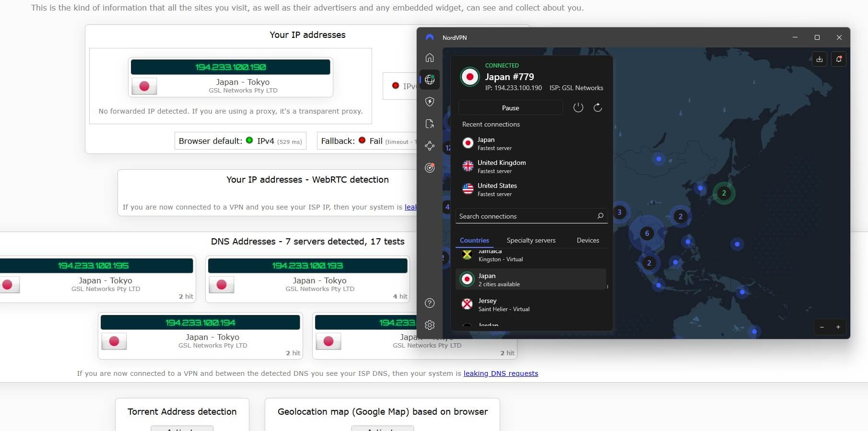Screen dimensions: 868x431
Task: Click the Japan #779 server name
Action: click(509, 77)
